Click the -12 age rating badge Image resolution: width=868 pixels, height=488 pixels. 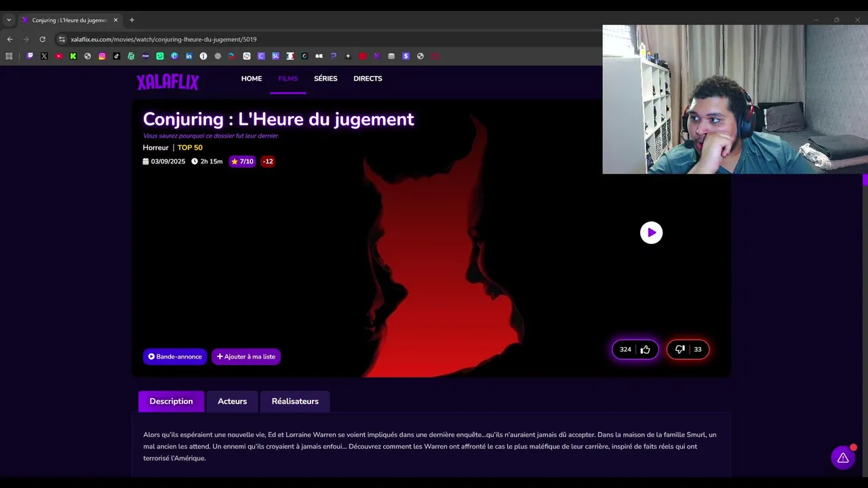click(268, 161)
